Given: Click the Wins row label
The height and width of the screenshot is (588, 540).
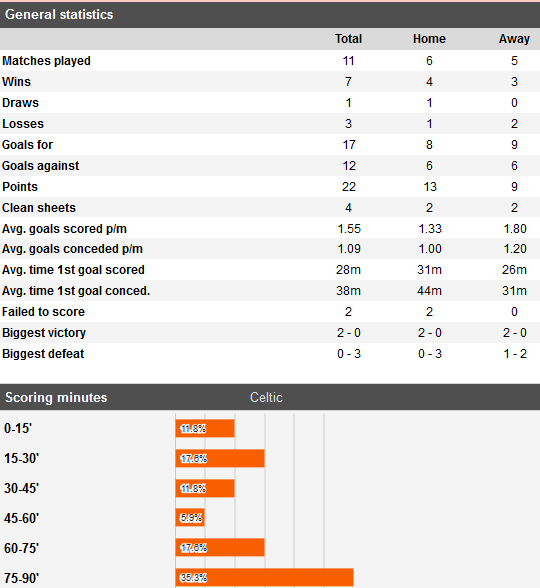Looking at the screenshot, I should [x=16, y=82].
